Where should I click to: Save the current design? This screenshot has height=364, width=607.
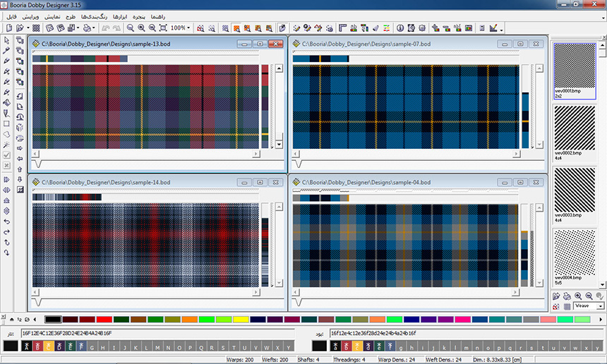click(x=49, y=28)
